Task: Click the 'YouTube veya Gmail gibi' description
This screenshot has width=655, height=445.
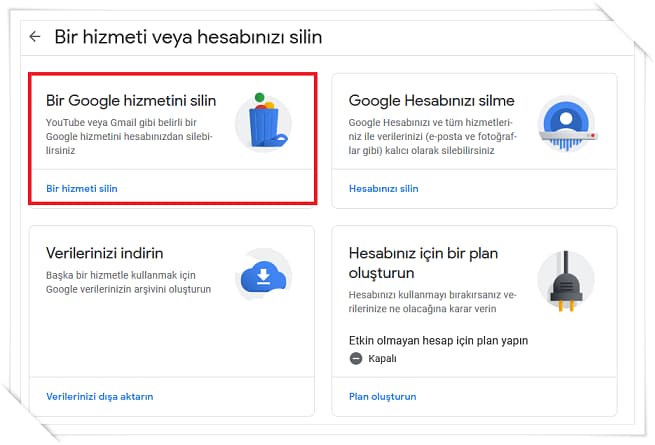Action: pyautogui.click(x=129, y=137)
